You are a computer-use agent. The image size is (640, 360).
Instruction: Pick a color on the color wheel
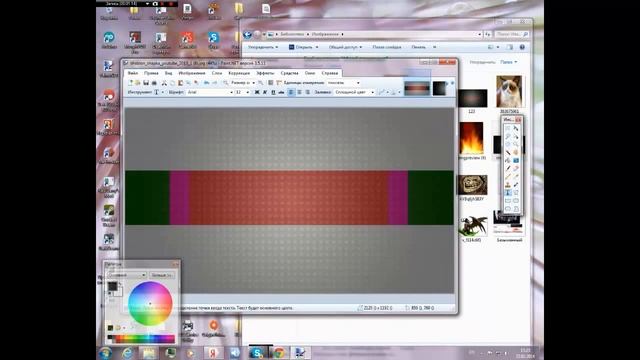150,303
